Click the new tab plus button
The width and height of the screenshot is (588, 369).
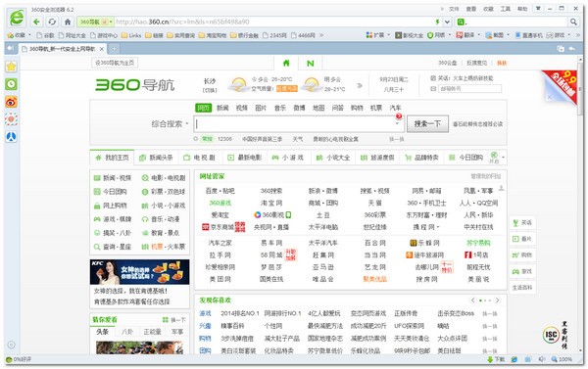pos(114,49)
